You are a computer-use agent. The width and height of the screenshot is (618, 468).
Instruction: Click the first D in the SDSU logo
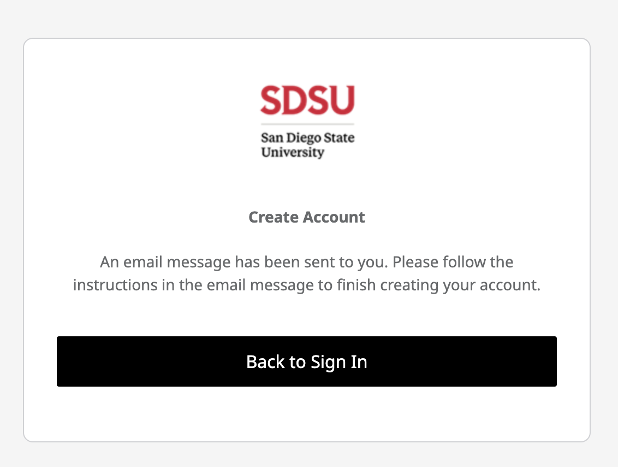point(295,100)
